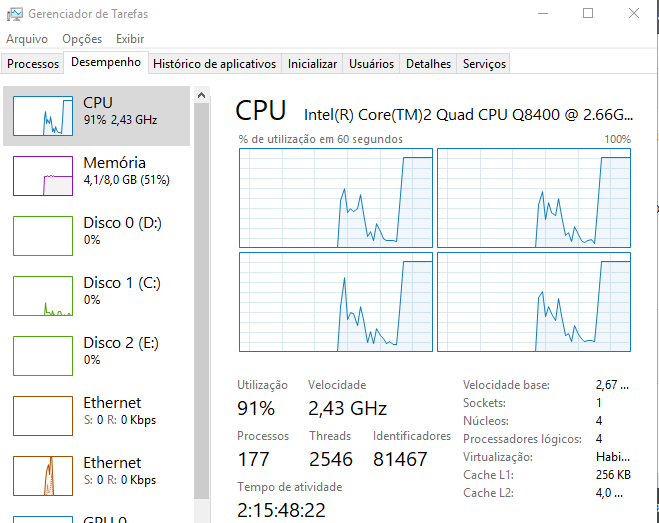Click the sidebar vertical scrollbar track
Screen dimensions: 659x523
click(201, 301)
